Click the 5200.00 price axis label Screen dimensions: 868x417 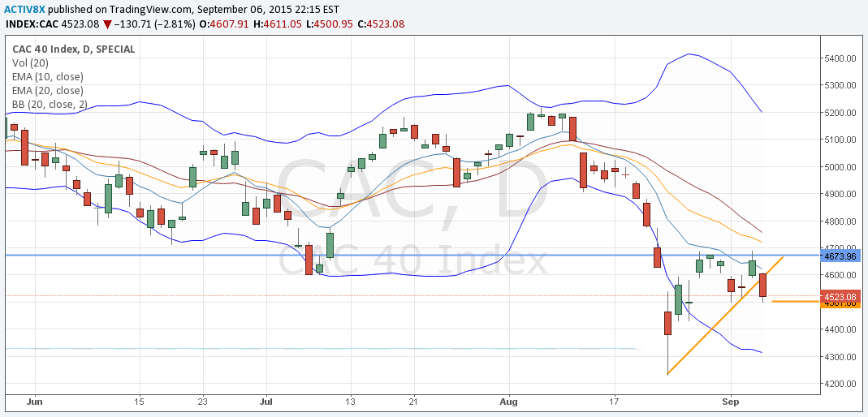click(840, 113)
